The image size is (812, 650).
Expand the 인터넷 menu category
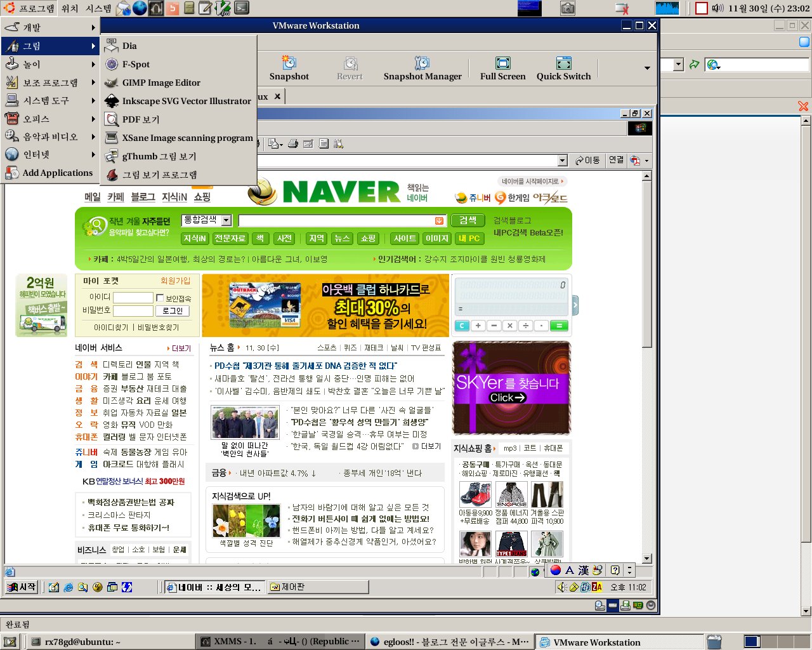click(x=49, y=154)
